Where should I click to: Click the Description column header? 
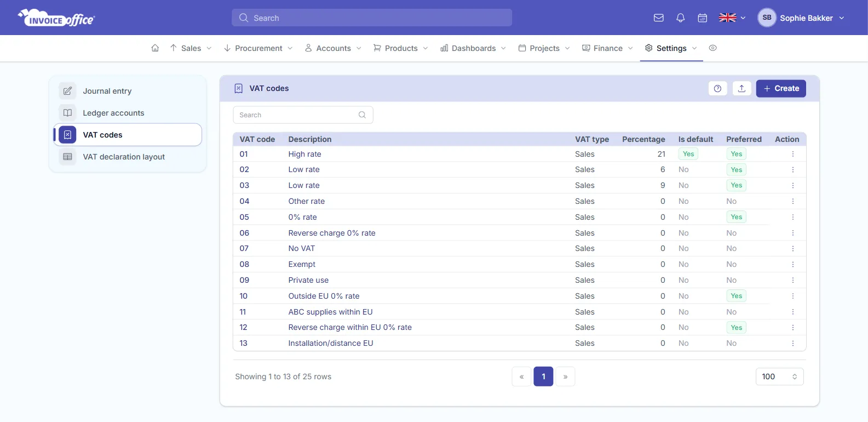click(x=309, y=139)
